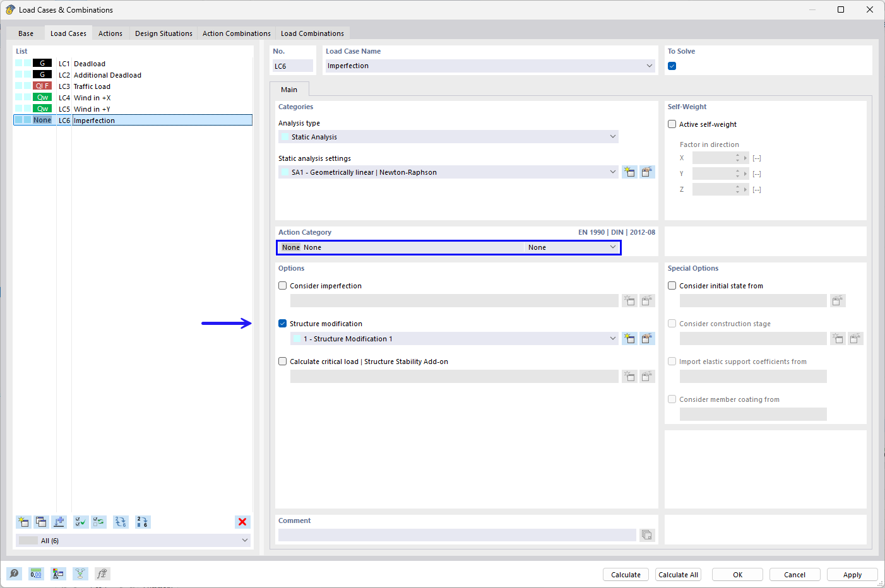Screen dimensions: 885x588
Task: Click the edit imperfection case icon
Action: [647, 301]
